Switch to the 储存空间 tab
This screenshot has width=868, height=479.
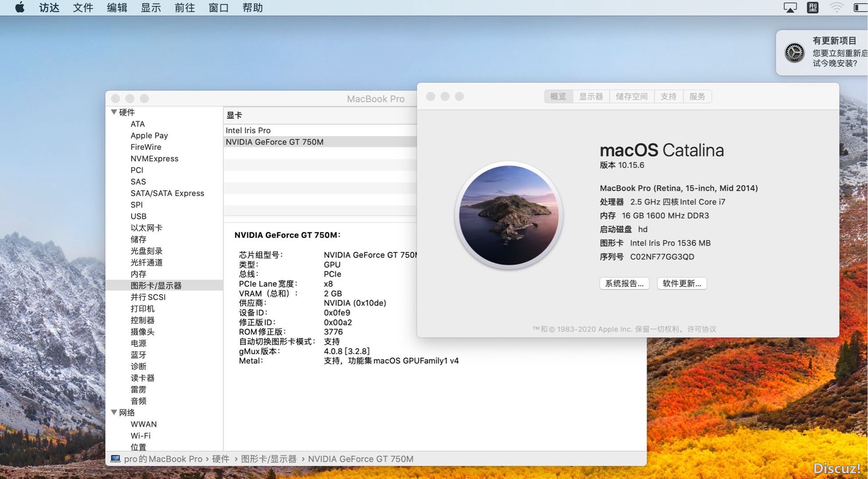coord(632,96)
